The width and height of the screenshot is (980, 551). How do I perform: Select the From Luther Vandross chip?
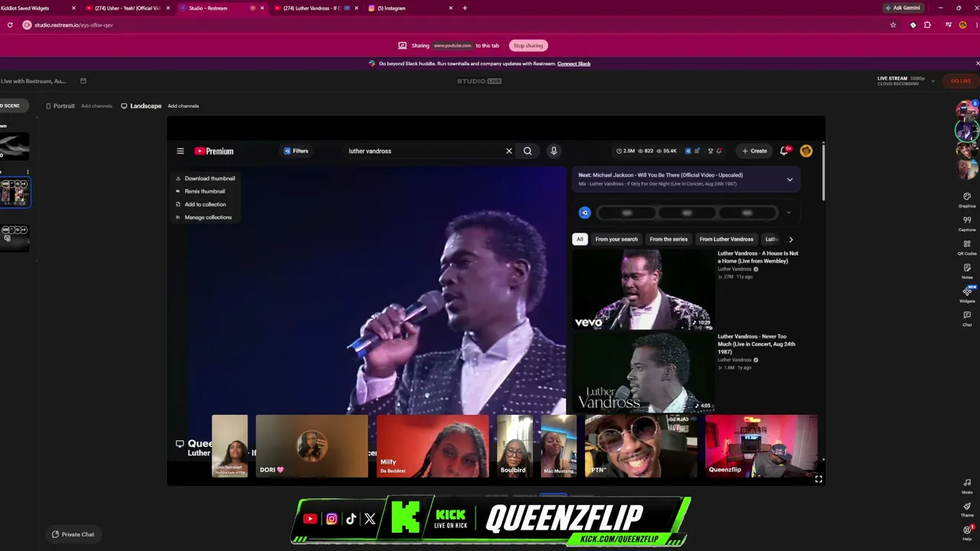[726, 240]
